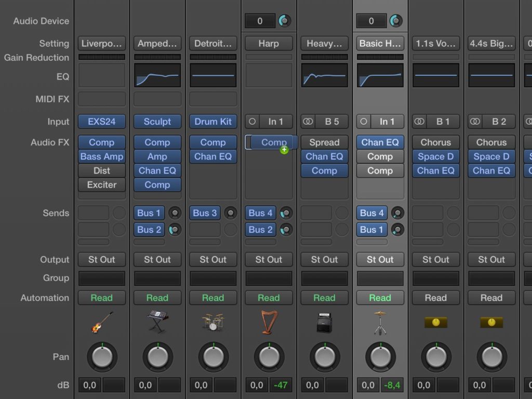Select the guitar amp track icon

pyautogui.click(x=324, y=323)
